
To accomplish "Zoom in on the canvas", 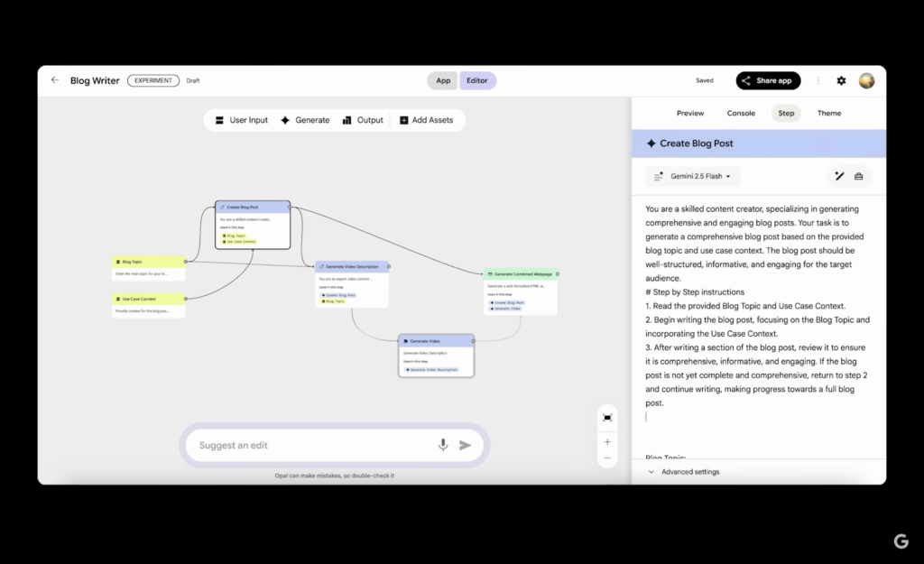I will coord(607,442).
